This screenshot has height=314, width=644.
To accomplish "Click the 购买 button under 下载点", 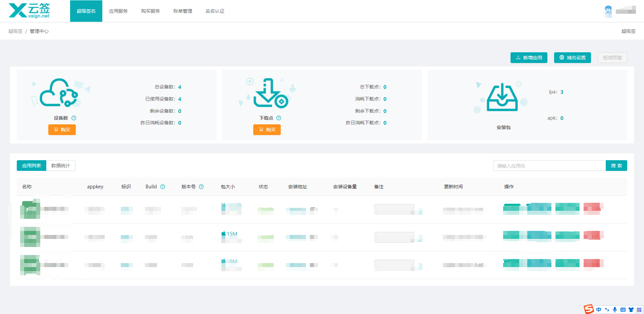I will point(267,130).
